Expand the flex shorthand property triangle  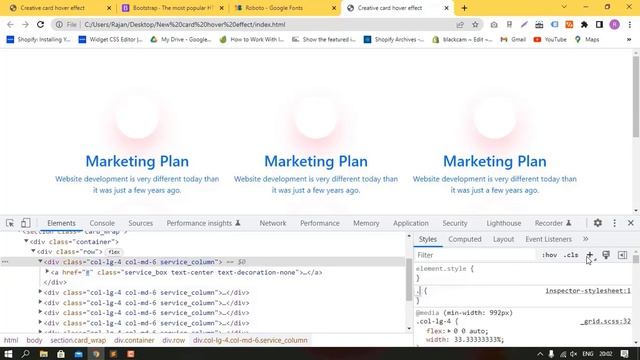[x=449, y=331]
